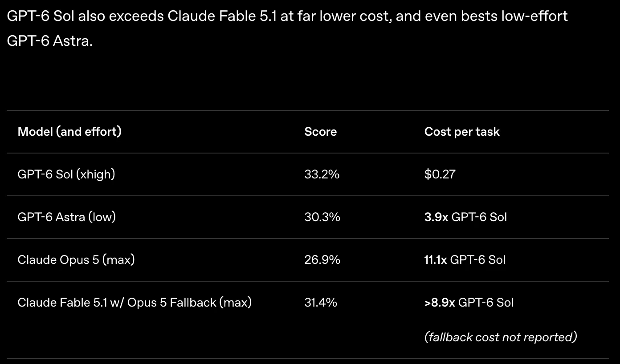Select the 'GPT-6 Astra (low)' row label
The height and width of the screenshot is (364, 620).
pos(66,217)
